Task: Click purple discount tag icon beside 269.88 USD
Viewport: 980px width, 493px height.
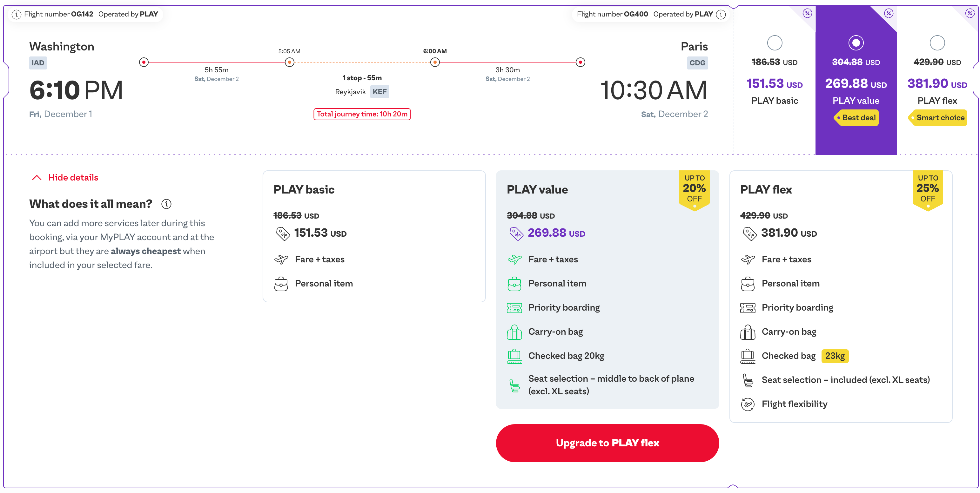Action: 516,233
